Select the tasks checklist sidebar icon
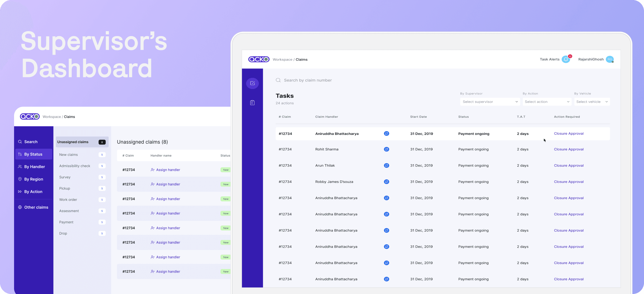This screenshot has height=294, width=644. (252, 83)
